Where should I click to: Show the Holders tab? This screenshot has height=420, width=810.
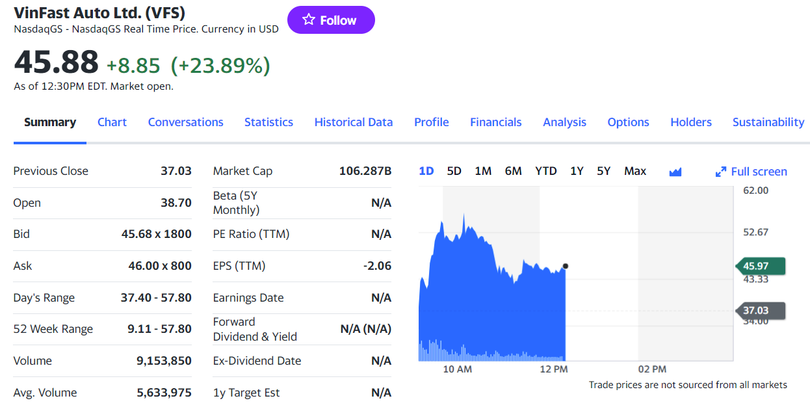[x=690, y=122]
